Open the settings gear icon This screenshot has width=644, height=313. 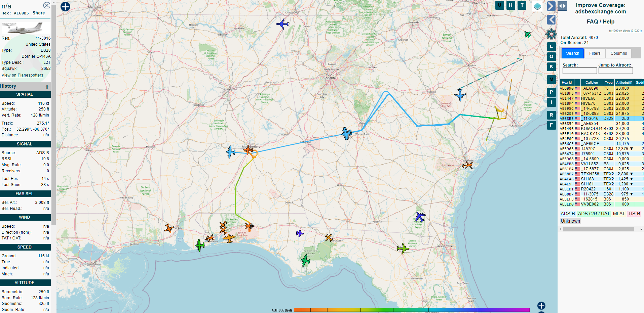pyautogui.click(x=551, y=34)
